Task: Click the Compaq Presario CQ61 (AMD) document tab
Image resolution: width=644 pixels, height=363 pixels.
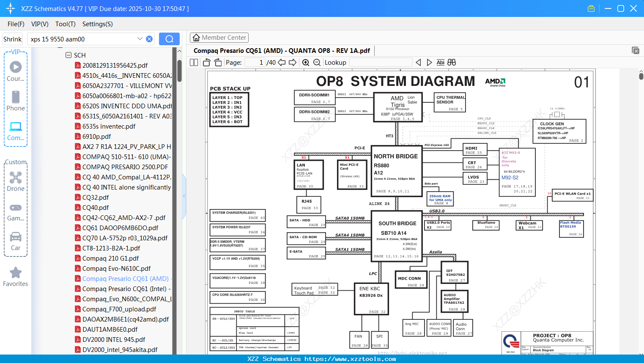Action: (282, 51)
